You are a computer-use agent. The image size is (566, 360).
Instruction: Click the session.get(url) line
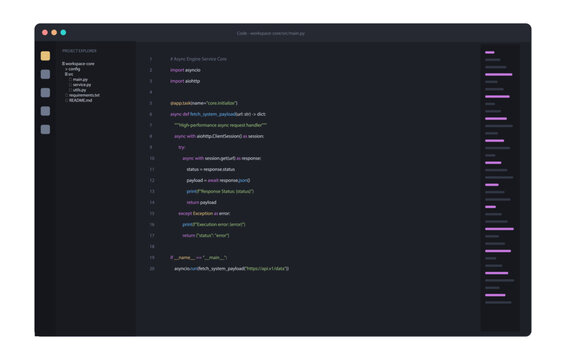point(222,158)
